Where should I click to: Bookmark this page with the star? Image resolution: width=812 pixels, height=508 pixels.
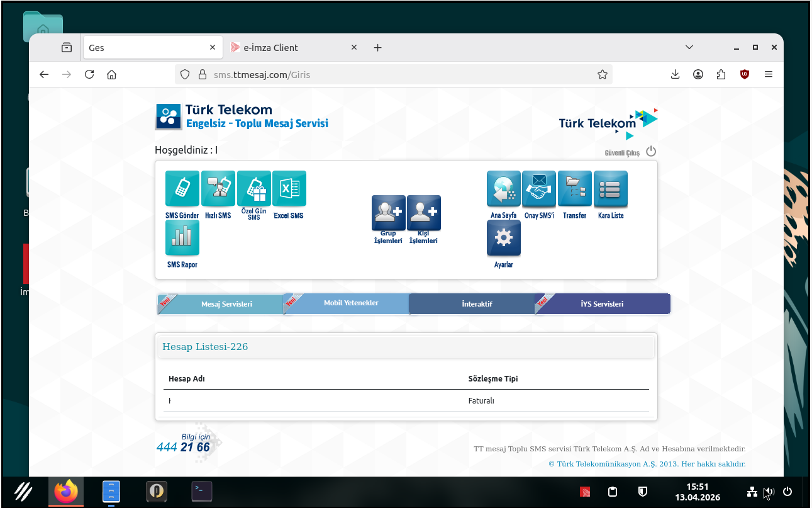[603, 74]
